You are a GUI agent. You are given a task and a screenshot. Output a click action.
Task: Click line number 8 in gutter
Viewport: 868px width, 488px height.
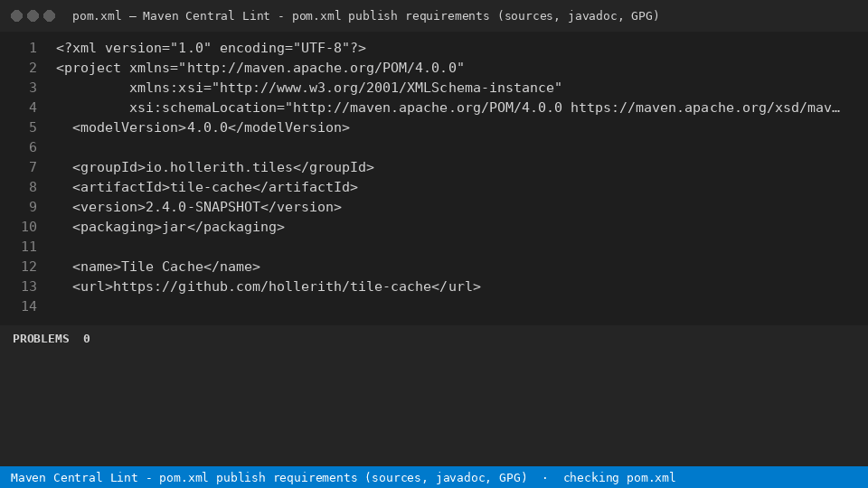(x=33, y=188)
